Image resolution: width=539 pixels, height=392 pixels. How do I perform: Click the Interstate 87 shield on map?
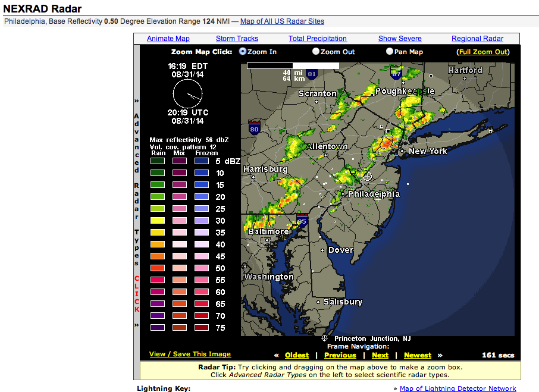tap(396, 73)
